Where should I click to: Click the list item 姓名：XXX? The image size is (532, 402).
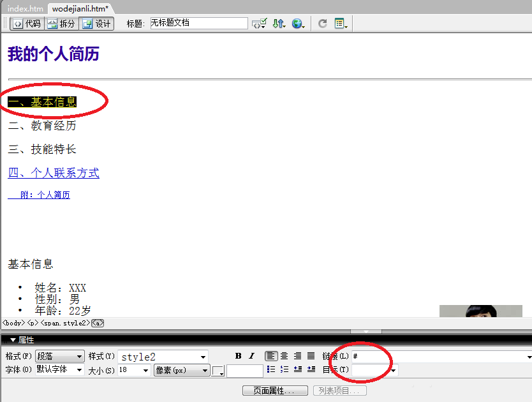click(61, 288)
